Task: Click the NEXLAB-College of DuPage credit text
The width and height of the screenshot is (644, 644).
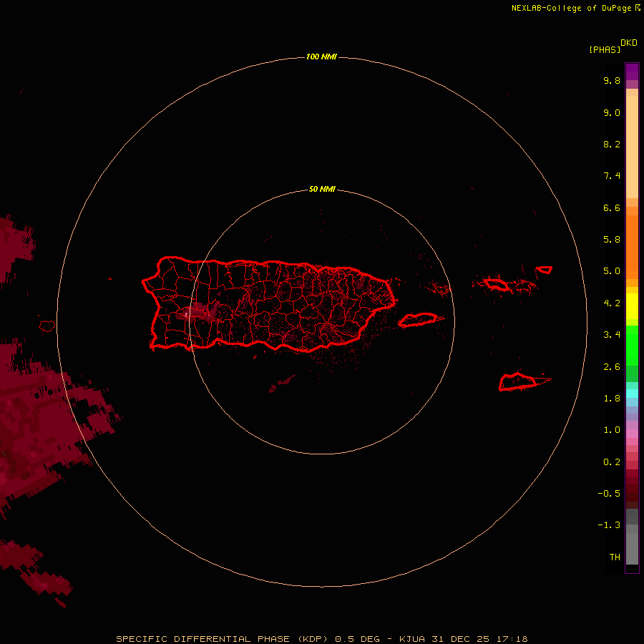Action: [571, 8]
